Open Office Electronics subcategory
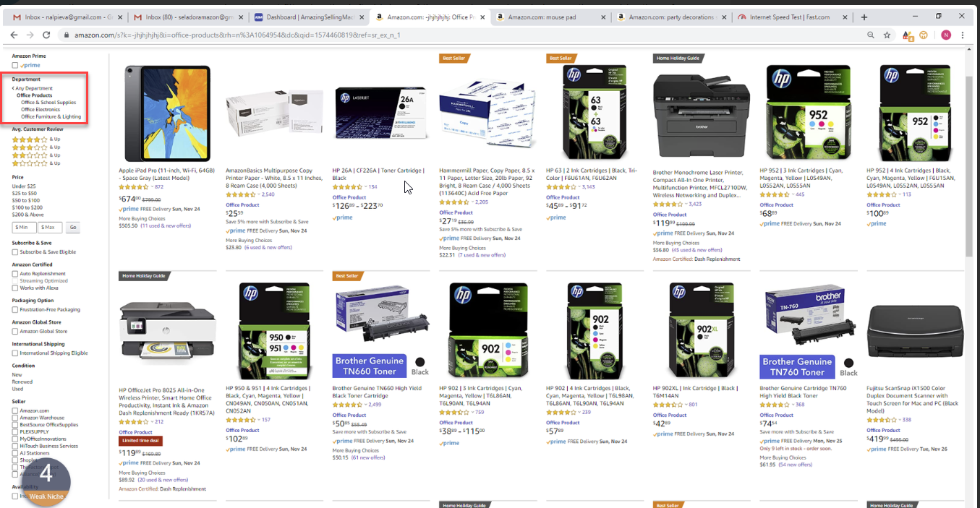The width and height of the screenshot is (980, 508). pyautogui.click(x=41, y=110)
